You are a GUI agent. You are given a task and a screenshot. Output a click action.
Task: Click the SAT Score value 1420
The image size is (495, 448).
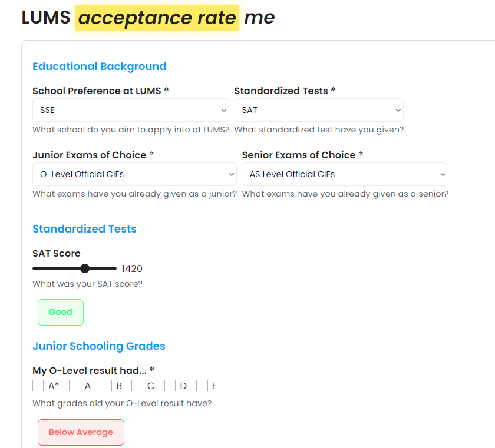point(132,269)
